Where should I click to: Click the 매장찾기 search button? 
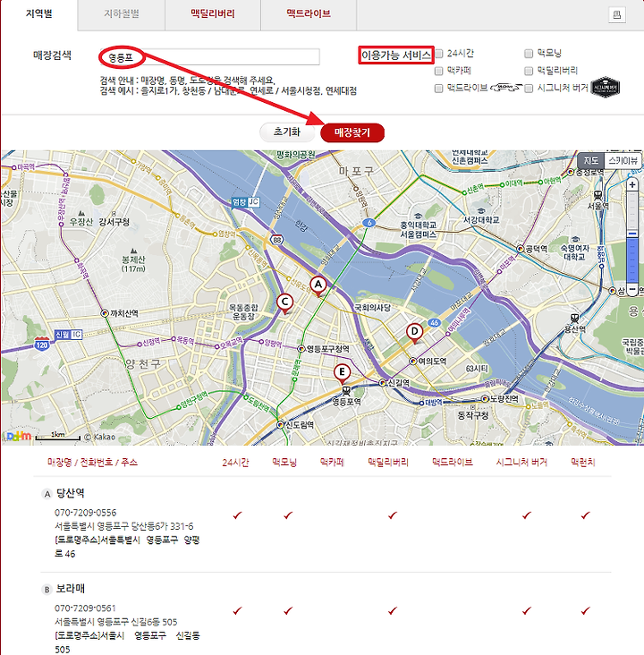tap(352, 132)
